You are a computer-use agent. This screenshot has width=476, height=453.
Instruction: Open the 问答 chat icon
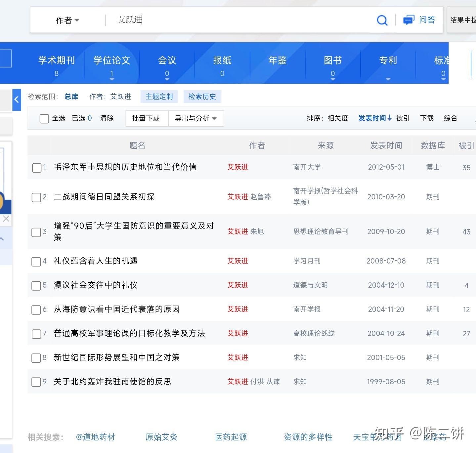(x=409, y=20)
